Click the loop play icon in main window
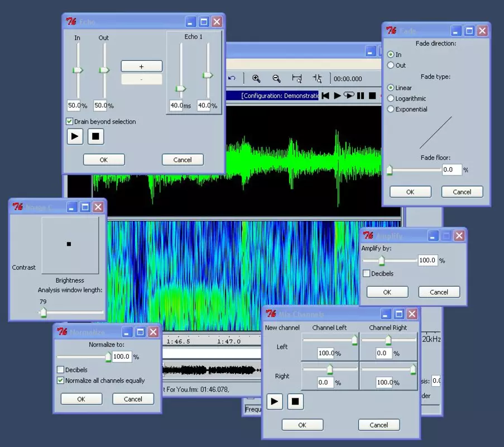This screenshot has height=447, width=504. coord(349,95)
